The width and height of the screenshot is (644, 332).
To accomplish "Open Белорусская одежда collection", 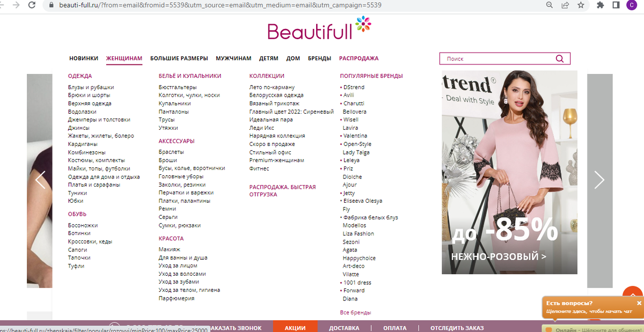I will pos(276,95).
